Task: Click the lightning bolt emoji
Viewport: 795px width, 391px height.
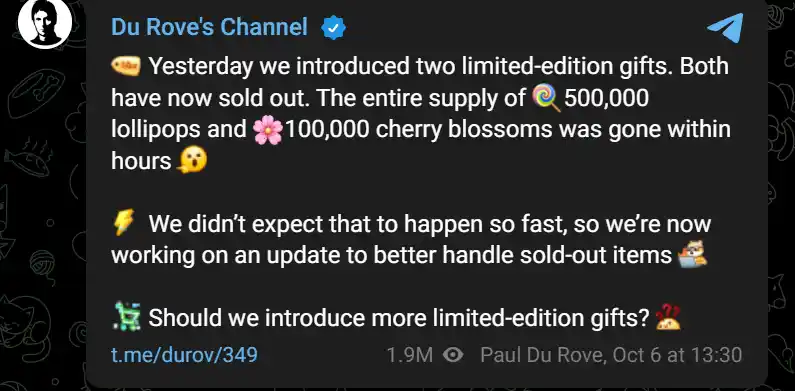Action: coord(123,224)
